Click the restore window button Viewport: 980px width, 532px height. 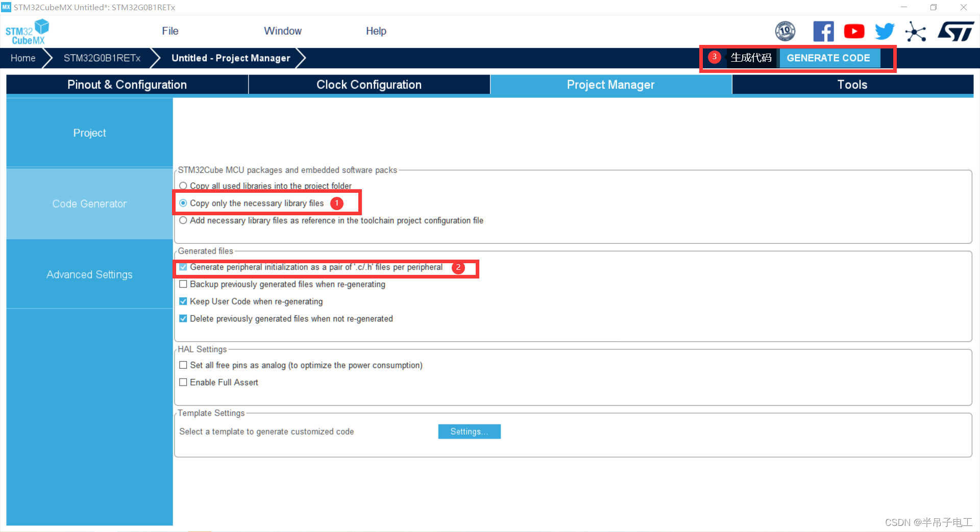(x=934, y=7)
